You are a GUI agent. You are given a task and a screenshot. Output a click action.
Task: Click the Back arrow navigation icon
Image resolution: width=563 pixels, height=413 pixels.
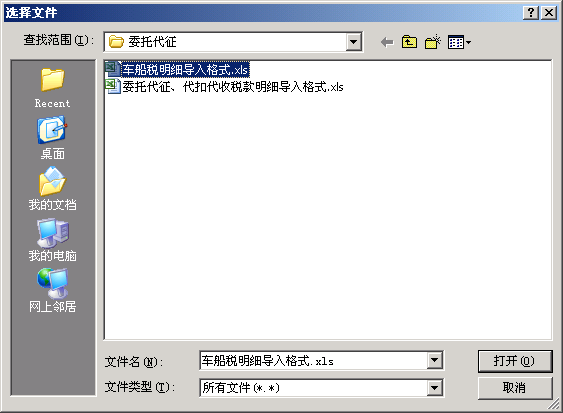pos(387,42)
